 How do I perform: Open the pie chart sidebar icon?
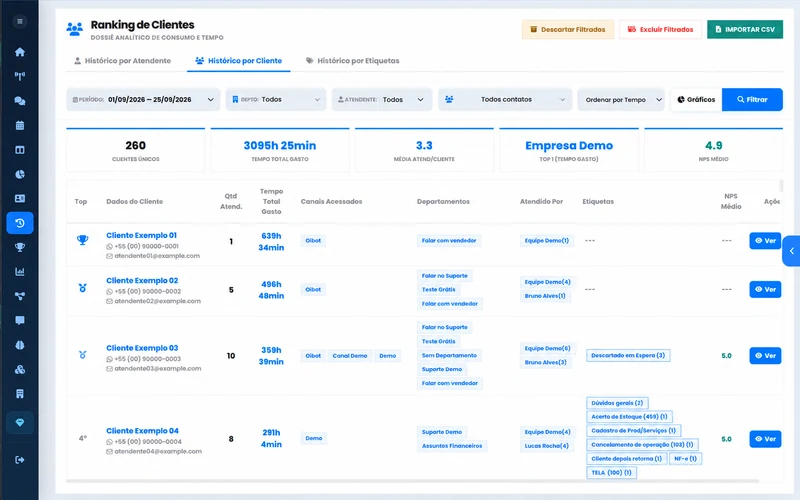point(20,174)
